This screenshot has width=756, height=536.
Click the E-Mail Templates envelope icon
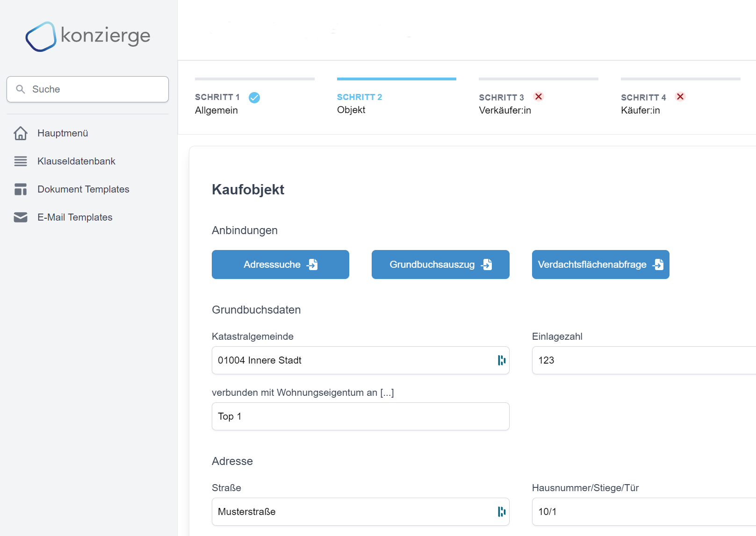click(21, 217)
